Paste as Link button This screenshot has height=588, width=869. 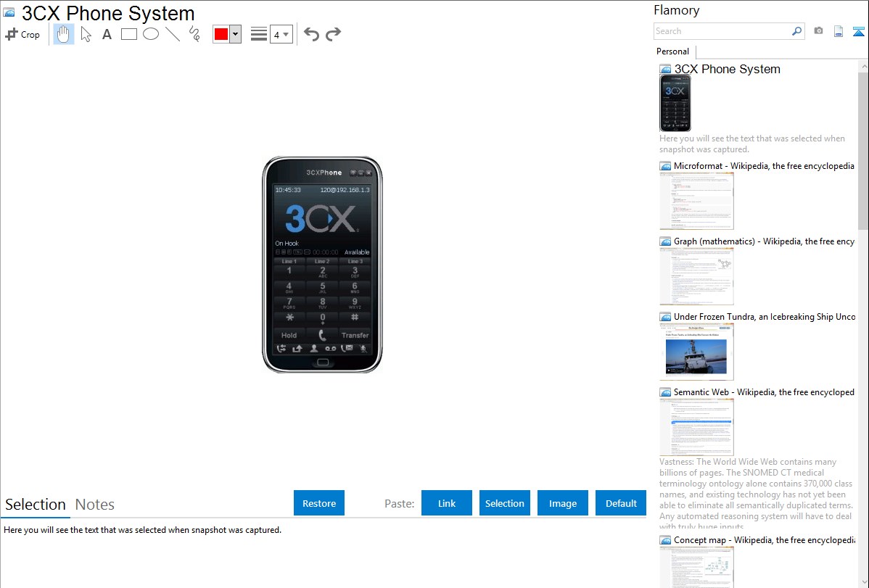click(x=447, y=502)
